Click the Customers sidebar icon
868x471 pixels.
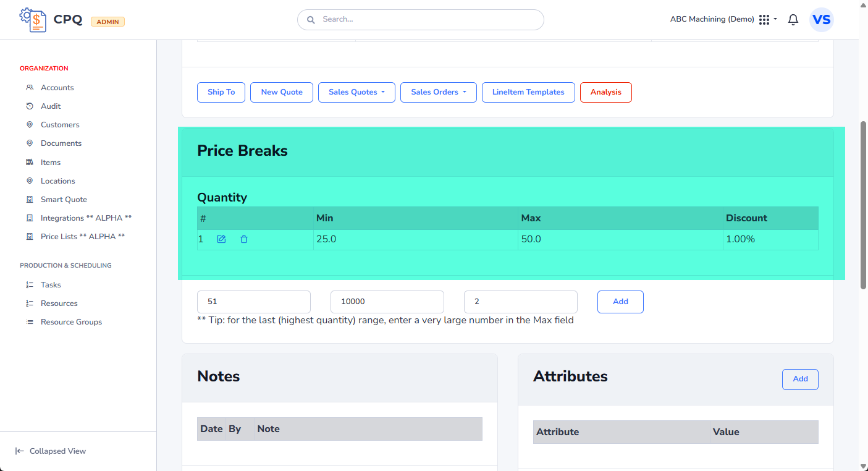pyautogui.click(x=30, y=125)
